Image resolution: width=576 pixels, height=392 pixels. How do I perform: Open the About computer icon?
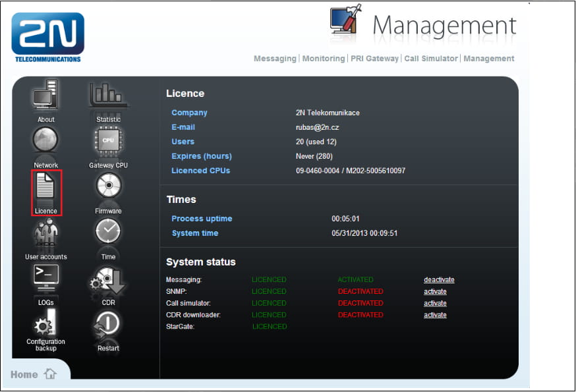pyautogui.click(x=45, y=95)
